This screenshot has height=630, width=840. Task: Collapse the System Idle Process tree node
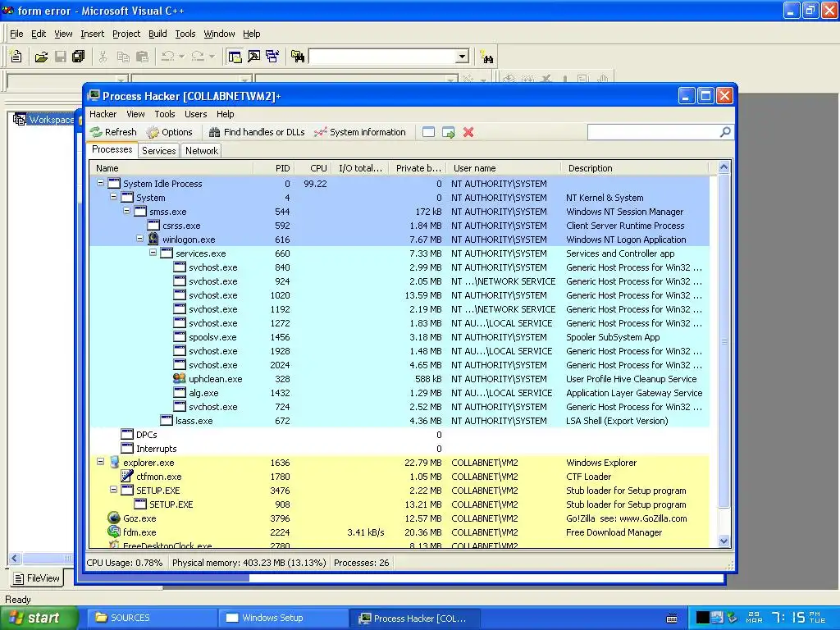100,183
